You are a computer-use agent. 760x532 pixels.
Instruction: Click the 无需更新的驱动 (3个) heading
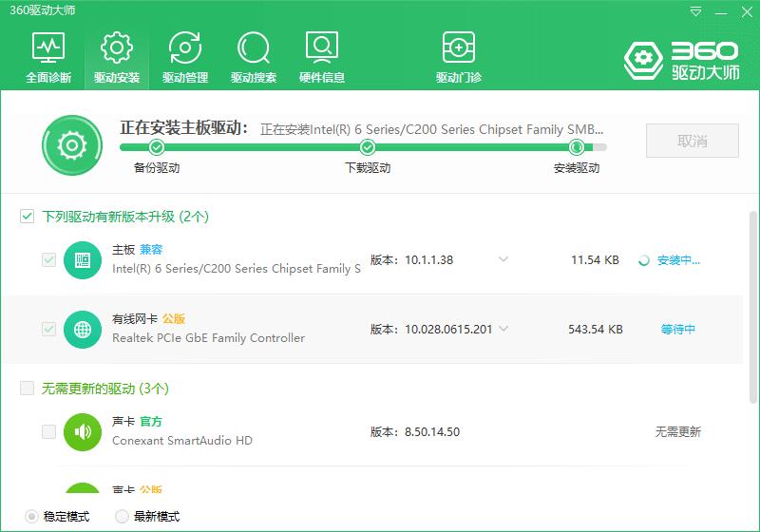[x=105, y=389]
